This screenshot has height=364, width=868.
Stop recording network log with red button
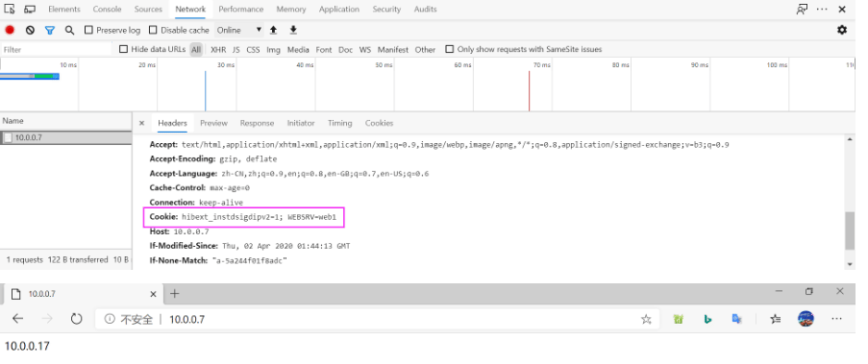tap(10, 30)
